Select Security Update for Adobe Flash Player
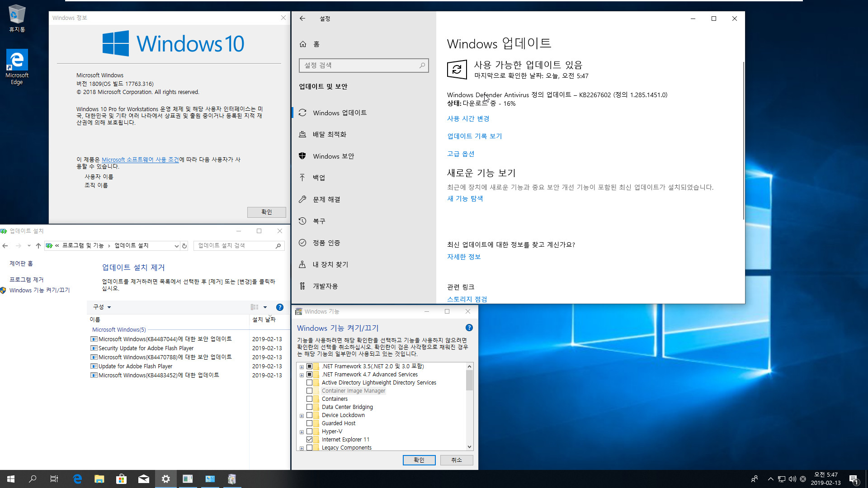868x488 pixels. [186, 348]
